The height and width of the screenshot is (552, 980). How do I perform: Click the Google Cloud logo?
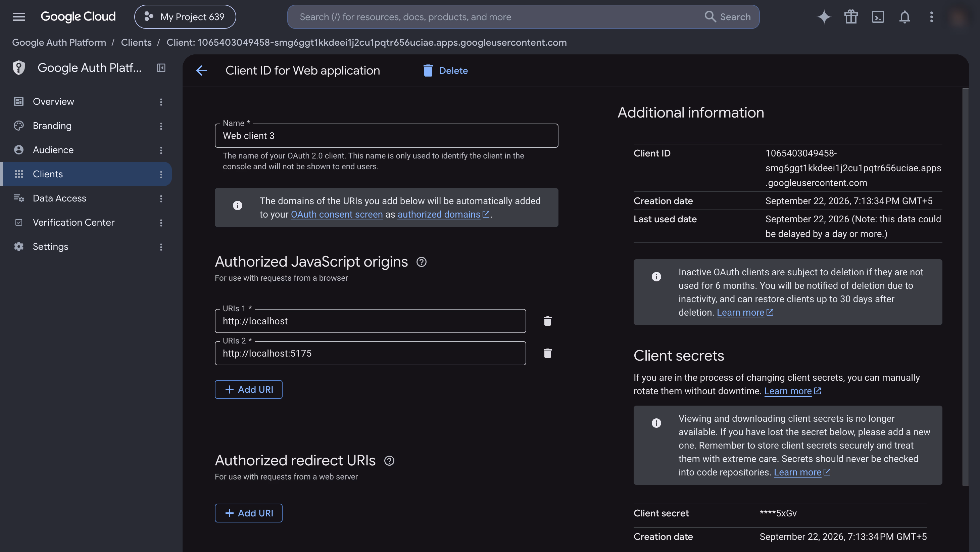(x=78, y=17)
